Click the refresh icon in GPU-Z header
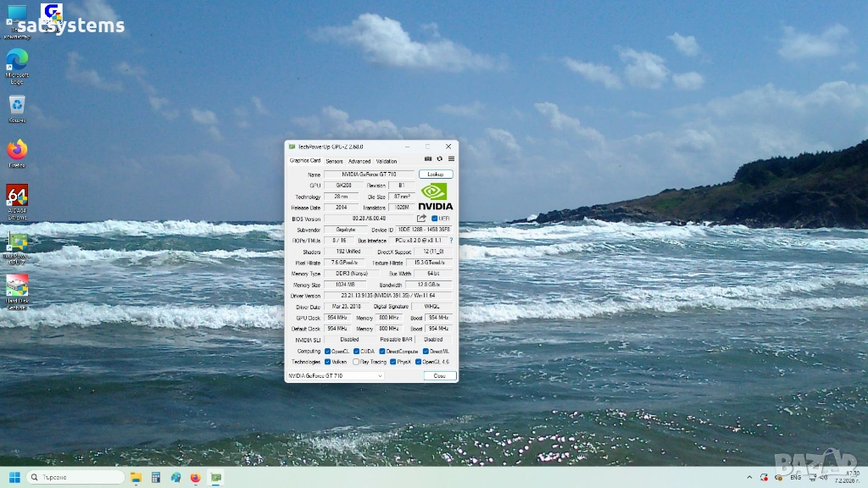 click(x=439, y=158)
